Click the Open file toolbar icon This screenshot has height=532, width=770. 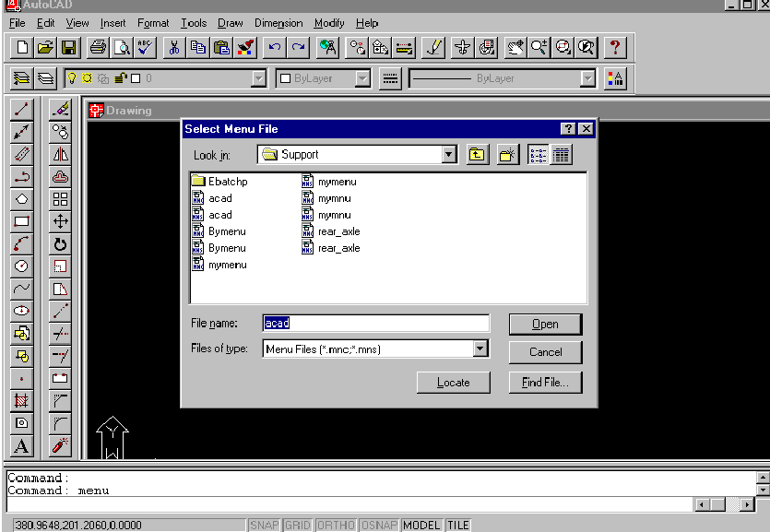click(45, 48)
